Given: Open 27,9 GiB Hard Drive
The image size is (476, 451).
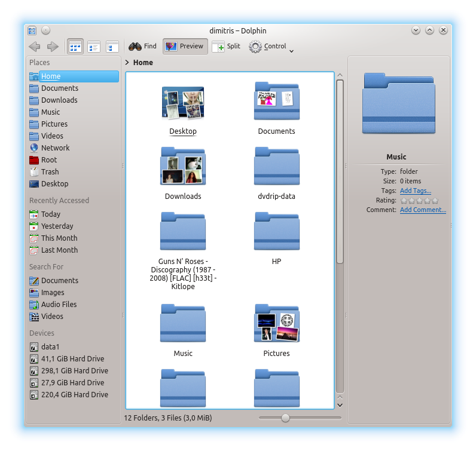Looking at the screenshot, I should pyautogui.click(x=74, y=383).
